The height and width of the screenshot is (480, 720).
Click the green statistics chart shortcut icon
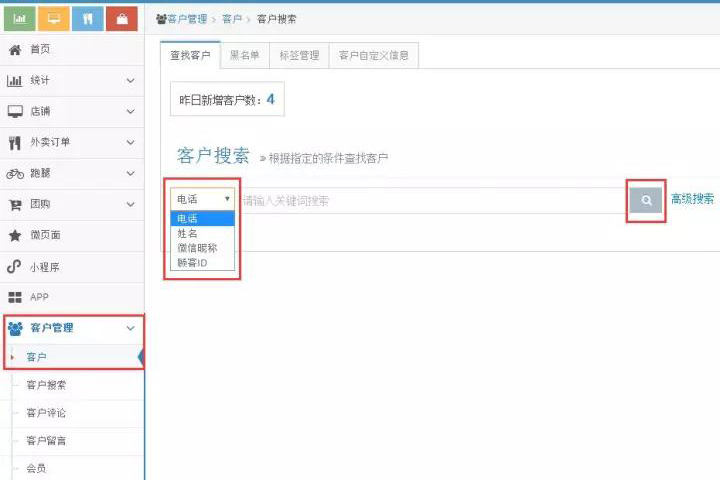pos(20,19)
